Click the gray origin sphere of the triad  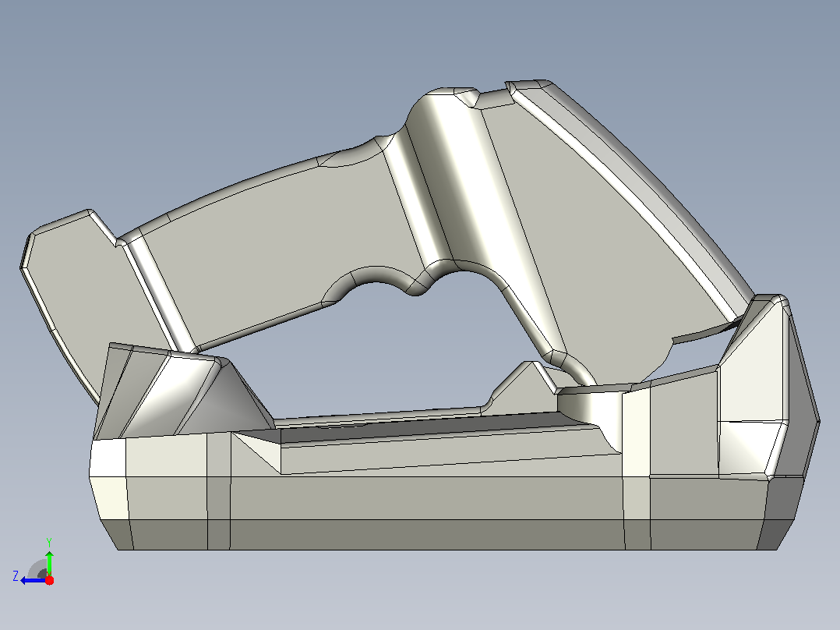click(39, 570)
